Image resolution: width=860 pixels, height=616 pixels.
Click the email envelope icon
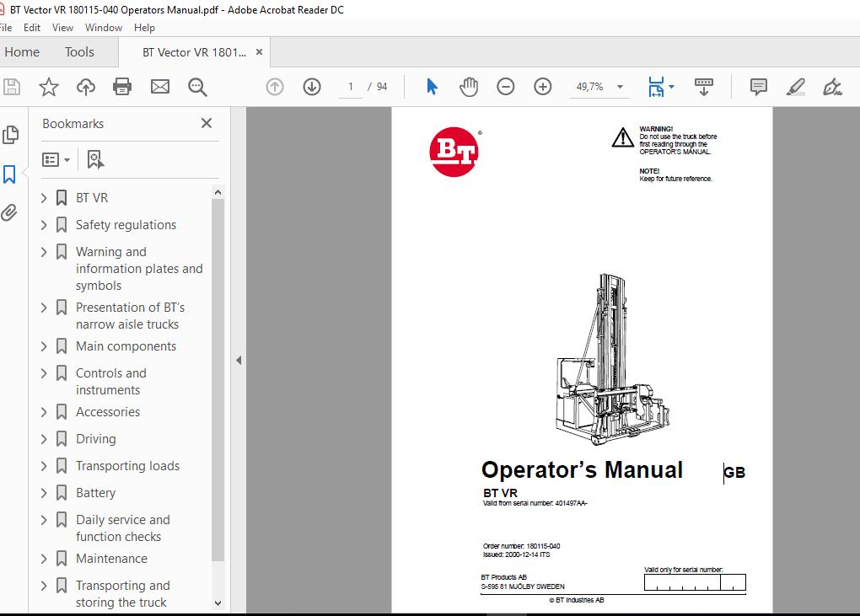pyautogui.click(x=159, y=87)
